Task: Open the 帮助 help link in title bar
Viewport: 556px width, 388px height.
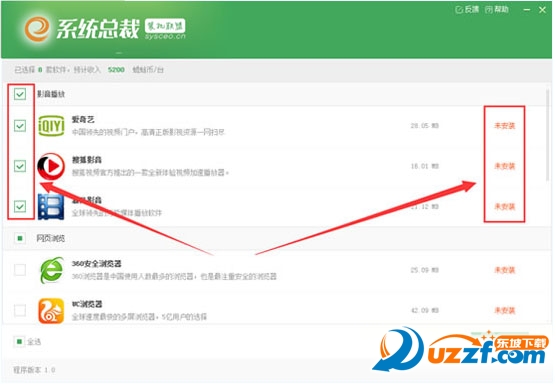Action: tap(497, 10)
